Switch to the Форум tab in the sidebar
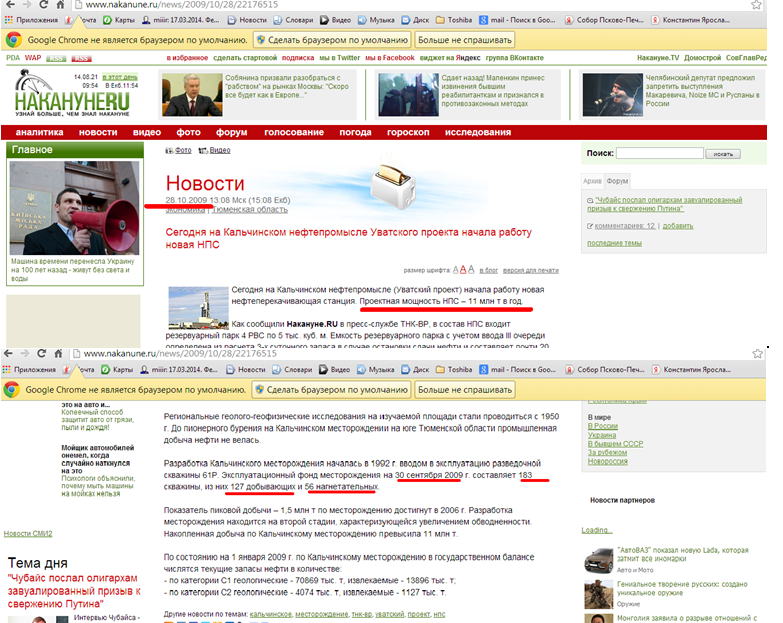The image size is (783, 623). pyautogui.click(x=617, y=181)
